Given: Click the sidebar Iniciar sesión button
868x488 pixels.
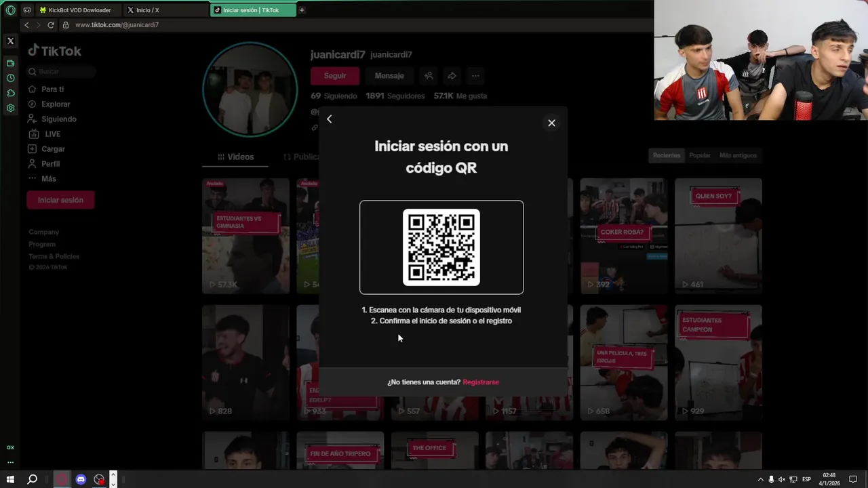Looking at the screenshot, I should pyautogui.click(x=60, y=200).
